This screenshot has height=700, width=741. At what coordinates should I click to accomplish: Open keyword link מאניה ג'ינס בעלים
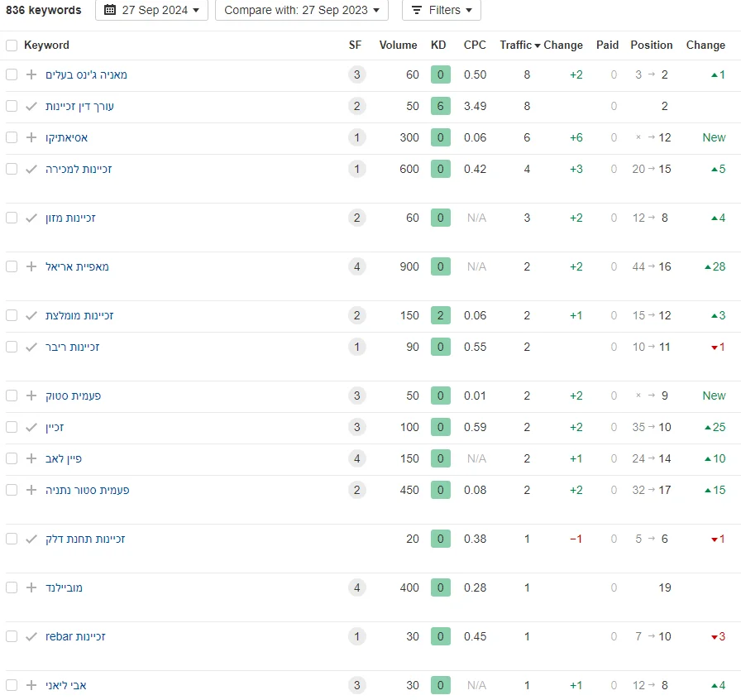[86, 74]
